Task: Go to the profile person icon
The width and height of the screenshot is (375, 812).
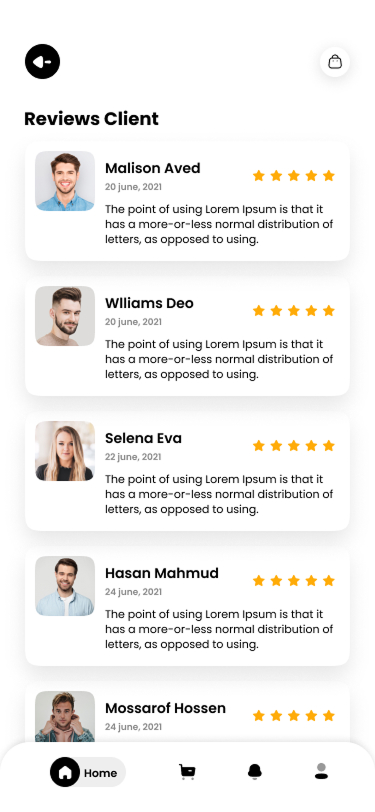Action: pos(321,771)
